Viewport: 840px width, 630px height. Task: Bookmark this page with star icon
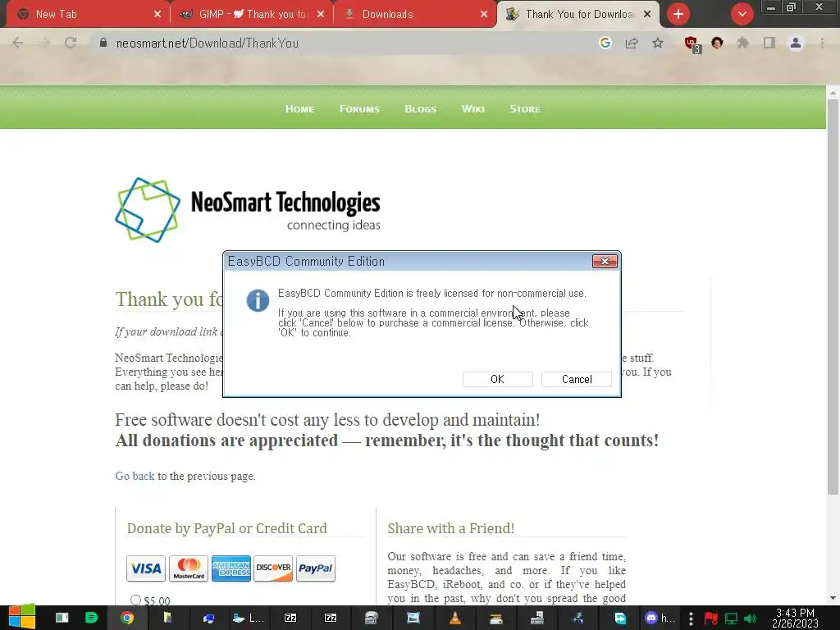658,43
